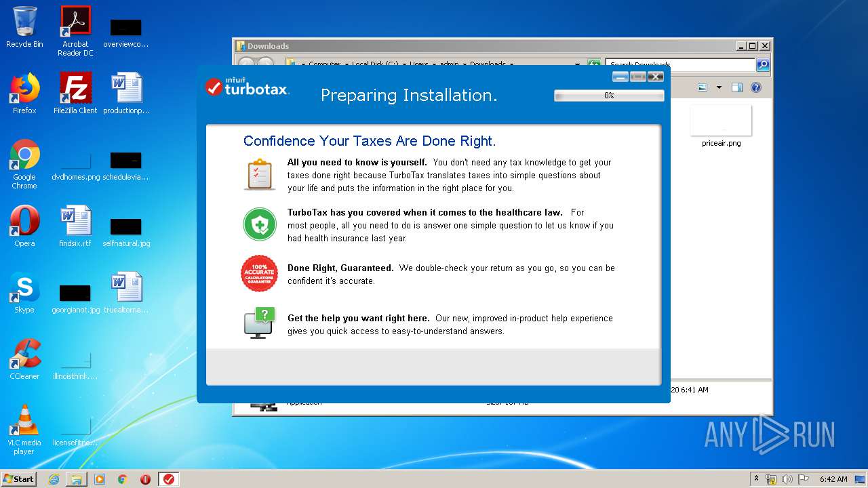Select the selfnatural.jpg desktop file
This screenshot has width=868, height=488.
coord(126,231)
